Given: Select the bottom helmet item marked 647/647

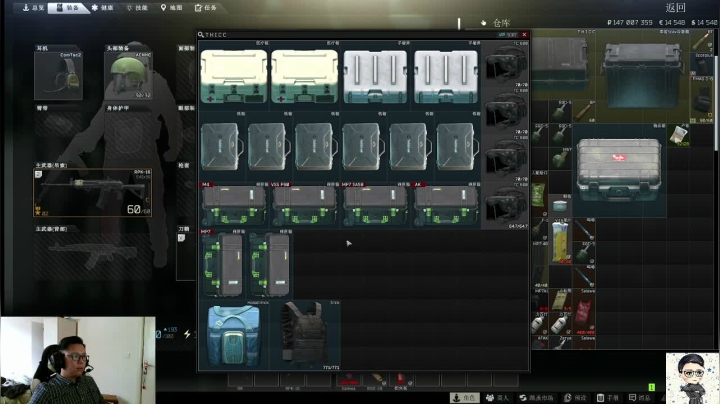Looking at the screenshot, I should tap(505, 206).
